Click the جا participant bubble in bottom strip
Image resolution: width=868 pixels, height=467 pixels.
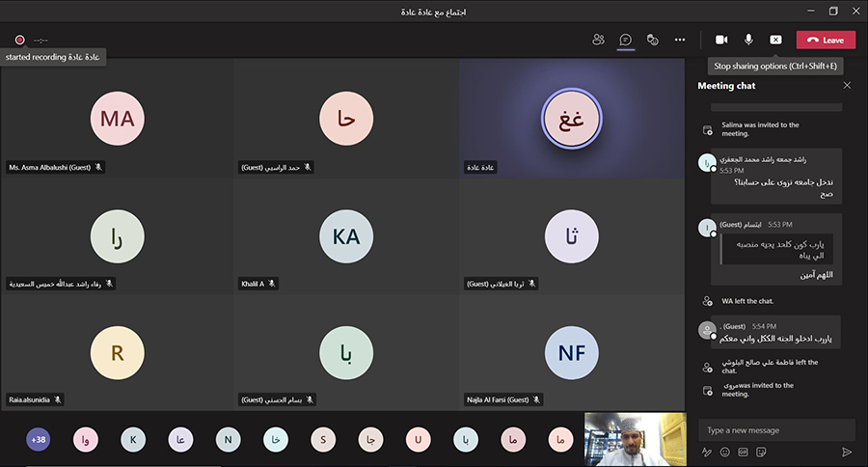coord(370,440)
